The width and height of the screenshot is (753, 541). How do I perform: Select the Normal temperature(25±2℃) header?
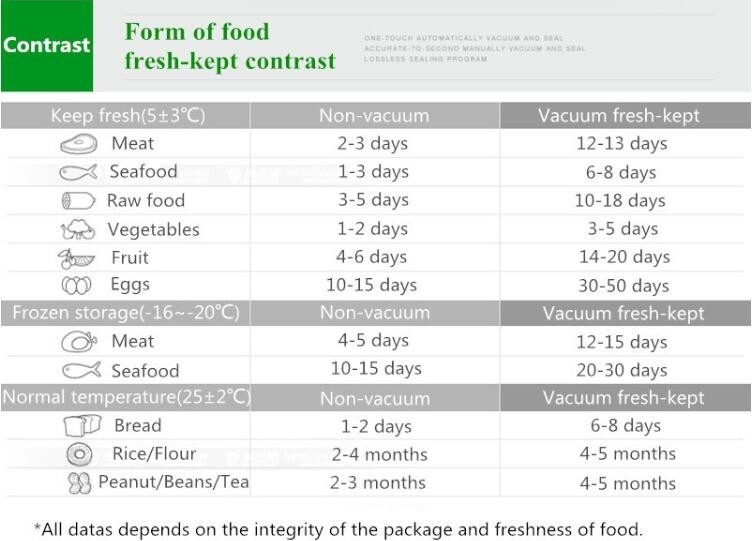point(127,398)
